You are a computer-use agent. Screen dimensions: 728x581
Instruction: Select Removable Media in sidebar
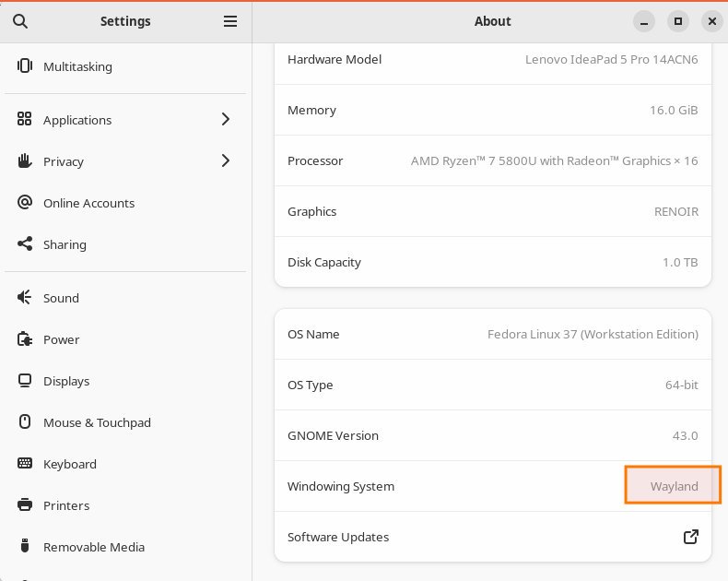94,547
